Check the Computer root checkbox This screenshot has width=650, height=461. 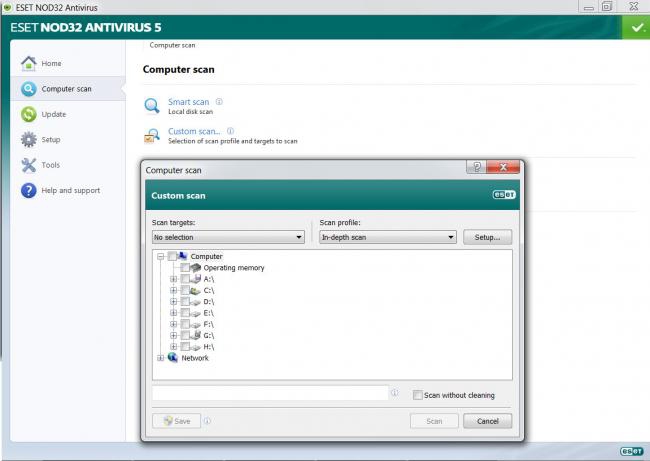[x=172, y=257]
